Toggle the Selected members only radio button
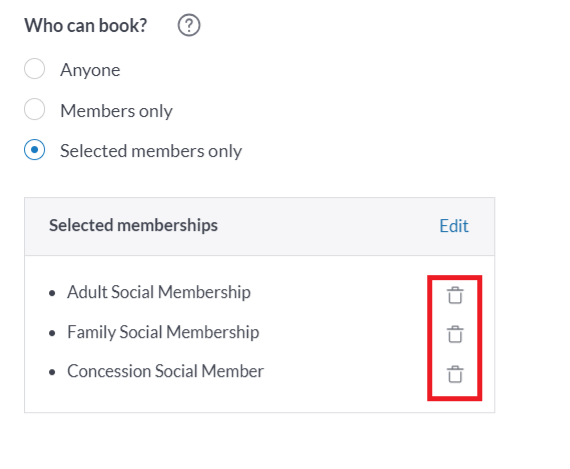Screen dimensions: 570x469 click(35, 149)
